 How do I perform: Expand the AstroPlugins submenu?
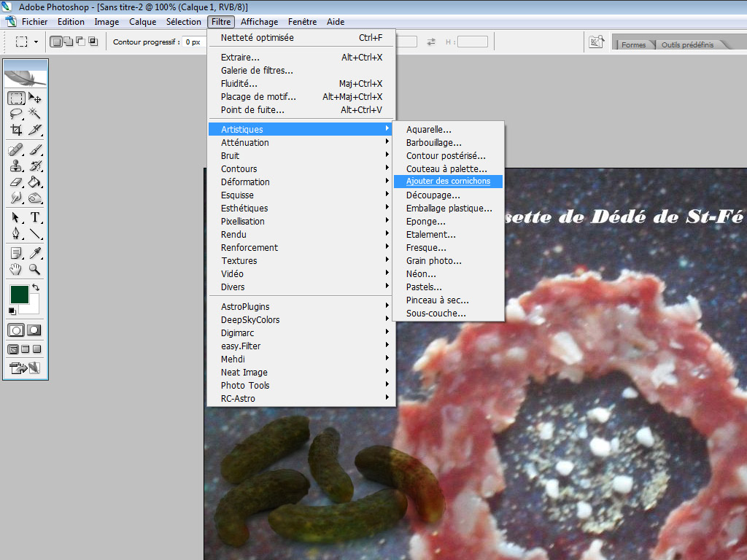301,307
